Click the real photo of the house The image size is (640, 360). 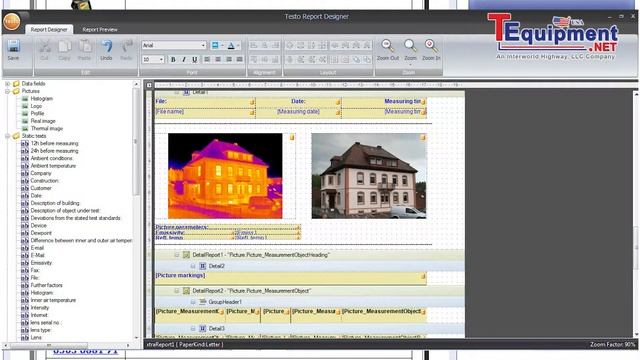point(369,176)
